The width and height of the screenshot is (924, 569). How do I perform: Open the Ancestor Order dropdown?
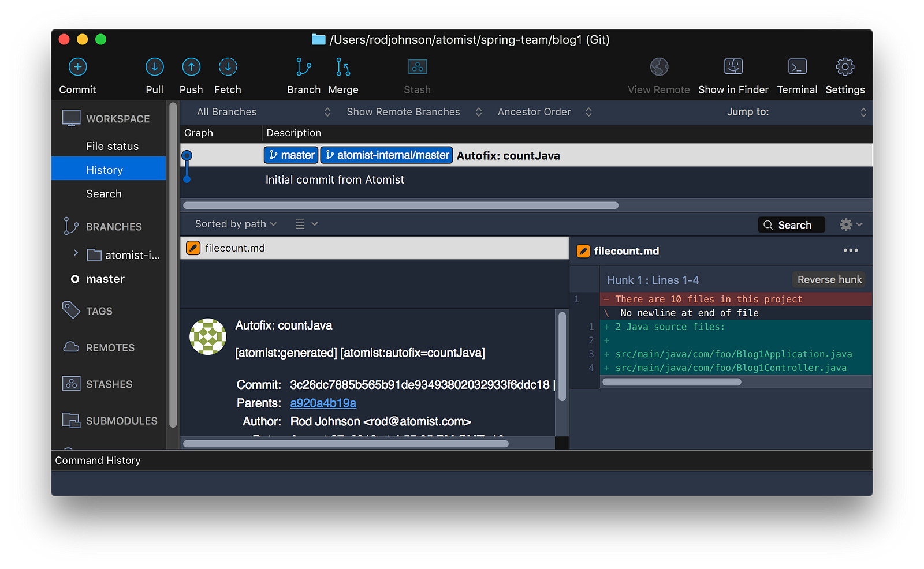click(x=545, y=112)
